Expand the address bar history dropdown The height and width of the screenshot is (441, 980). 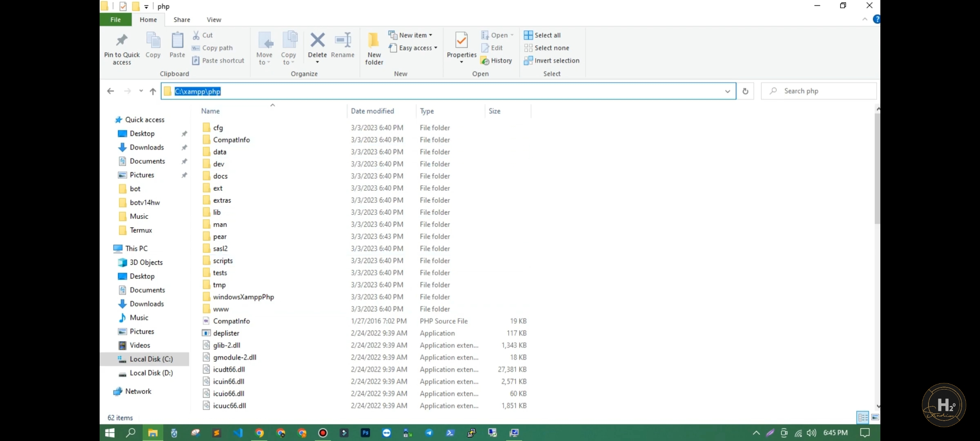pyautogui.click(x=727, y=91)
